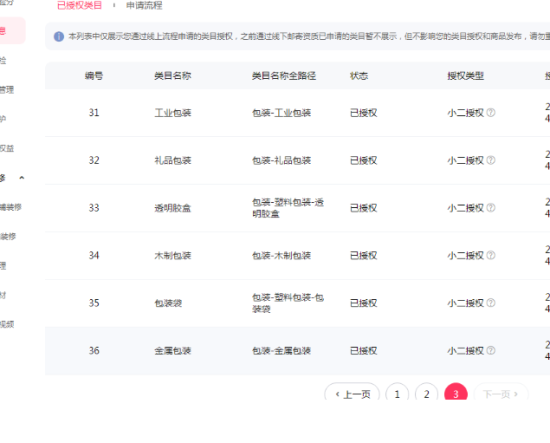
Task: Click help icon beside 小二授权 in row 34
Action: tap(491, 255)
